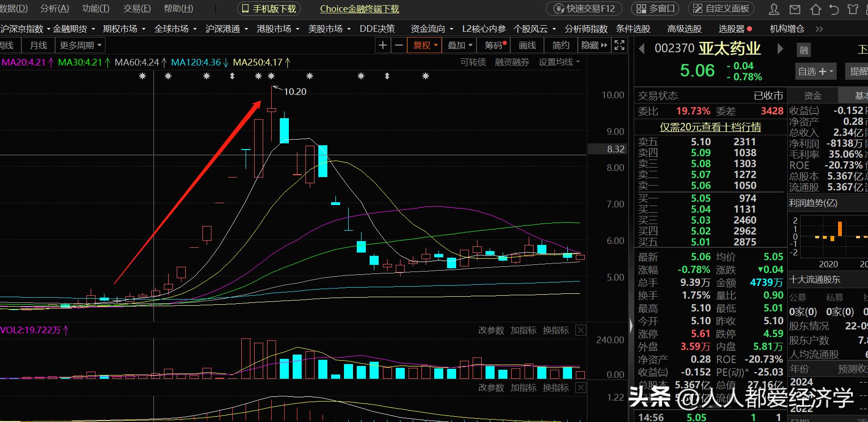Screen dimensions: 868x422
Task: Click the zoom-out minus button on chart
Action: 399,45
